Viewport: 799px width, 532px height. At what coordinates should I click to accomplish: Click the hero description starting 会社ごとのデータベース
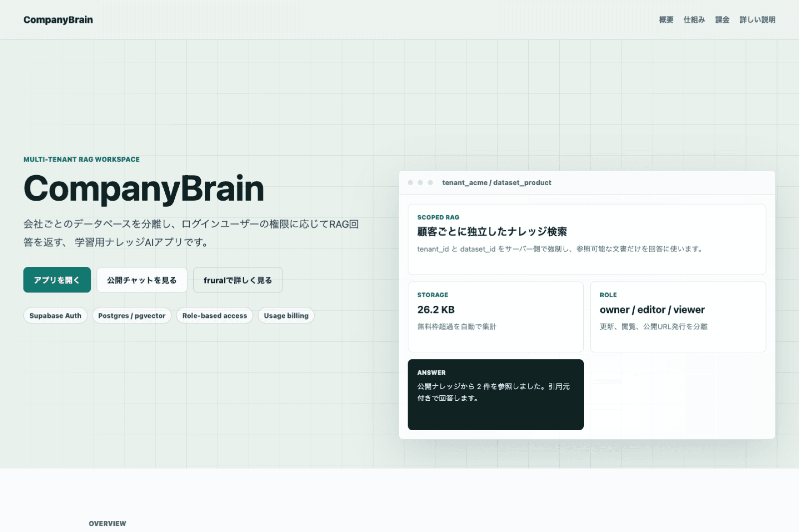point(191,233)
